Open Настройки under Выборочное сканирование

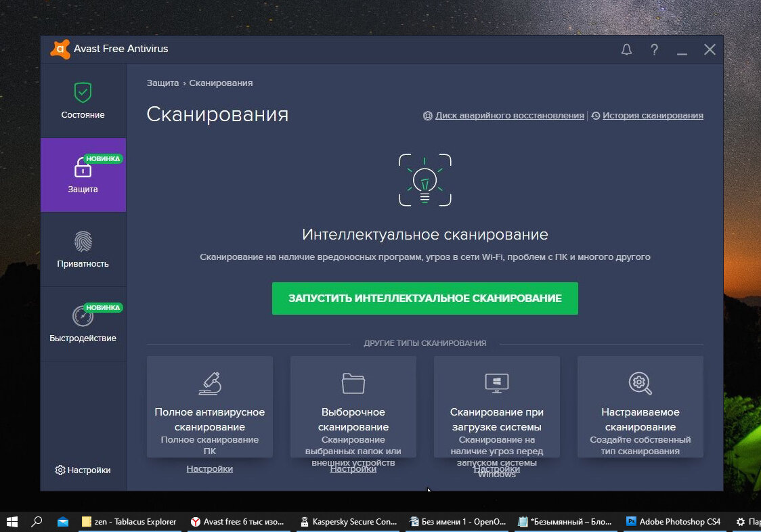click(353, 469)
